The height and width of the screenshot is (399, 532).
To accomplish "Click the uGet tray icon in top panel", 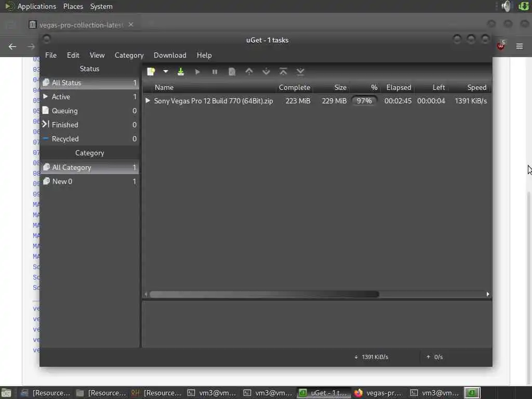I will (524, 6).
